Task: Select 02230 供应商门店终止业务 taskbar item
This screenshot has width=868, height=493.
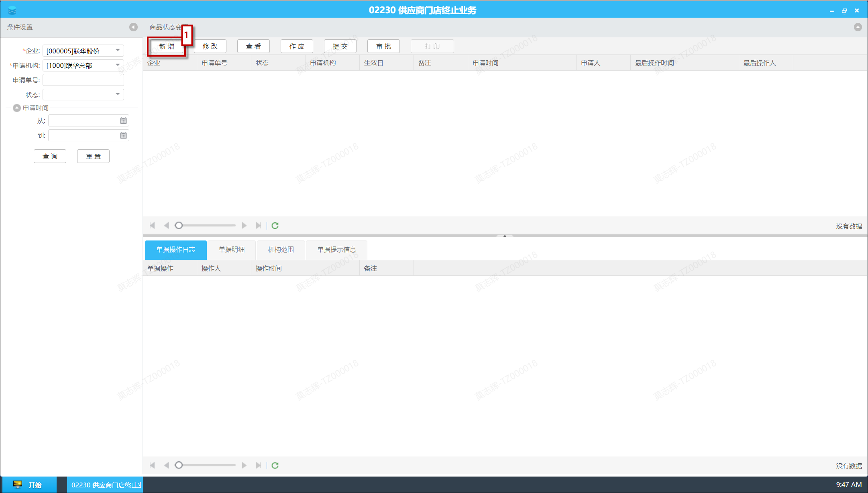Action: click(x=105, y=485)
